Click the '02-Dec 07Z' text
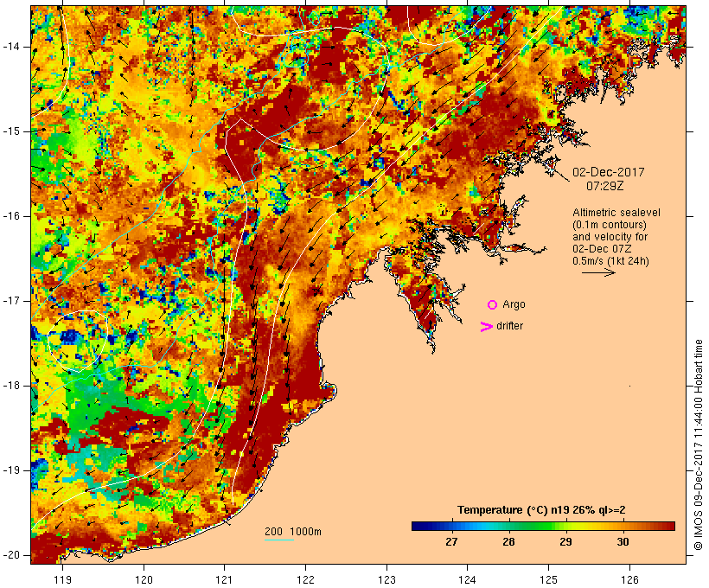Viewport: 709px width, 588px height. click(x=602, y=249)
